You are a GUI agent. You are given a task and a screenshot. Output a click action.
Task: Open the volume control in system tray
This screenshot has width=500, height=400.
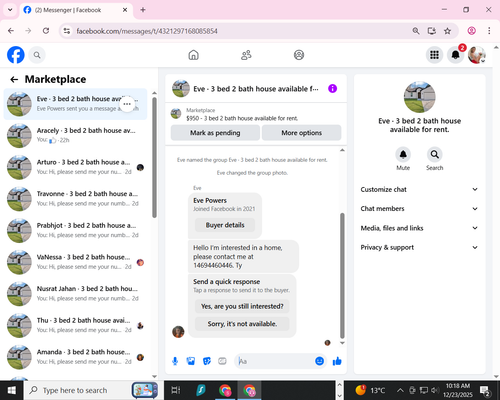point(434,390)
